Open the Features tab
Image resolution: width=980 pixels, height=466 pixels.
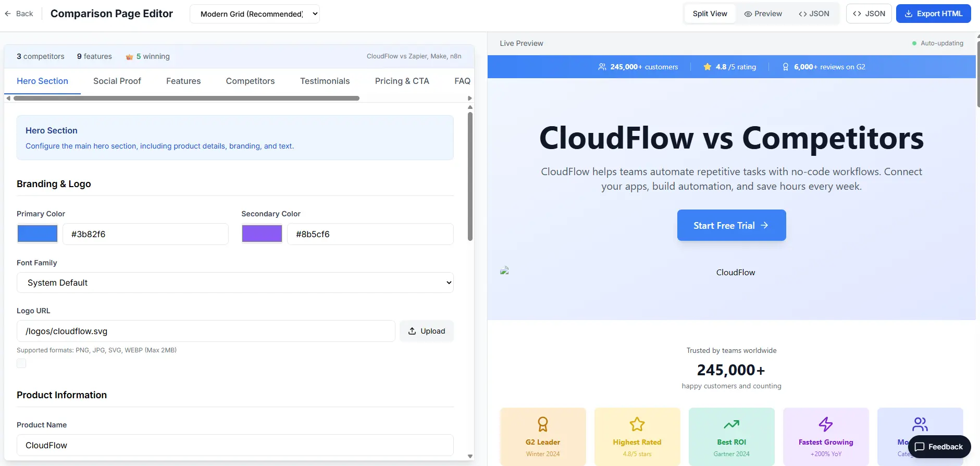(183, 81)
